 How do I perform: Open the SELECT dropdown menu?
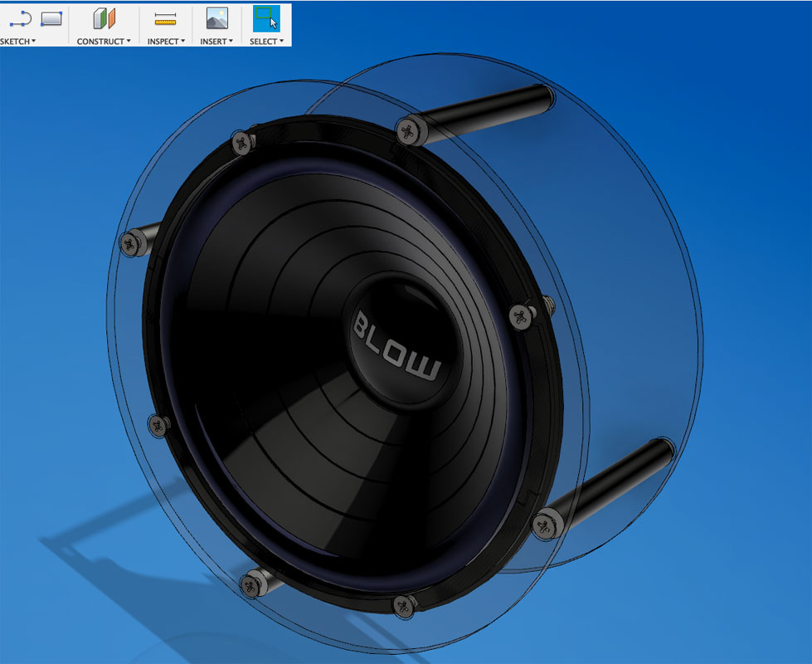(266, 41)
